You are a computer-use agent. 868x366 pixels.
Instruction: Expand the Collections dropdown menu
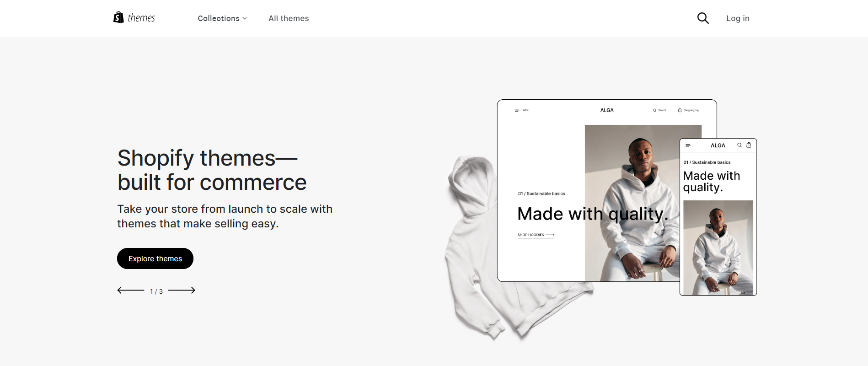[222, 18]
